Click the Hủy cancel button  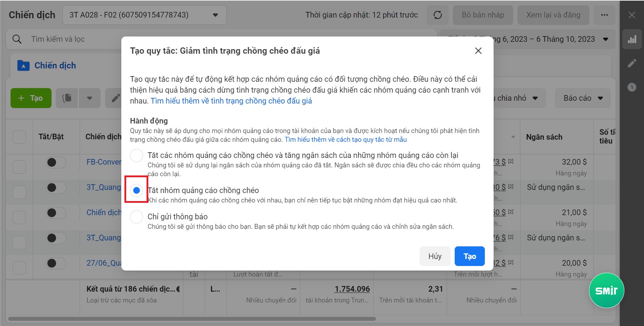coord(435,256)
